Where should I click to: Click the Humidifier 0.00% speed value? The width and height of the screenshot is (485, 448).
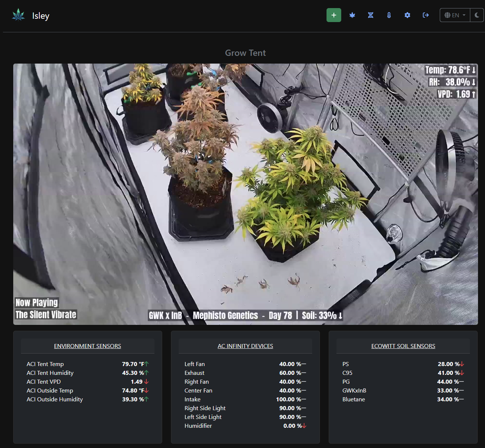pyautogui.click(x=292, y=426)
